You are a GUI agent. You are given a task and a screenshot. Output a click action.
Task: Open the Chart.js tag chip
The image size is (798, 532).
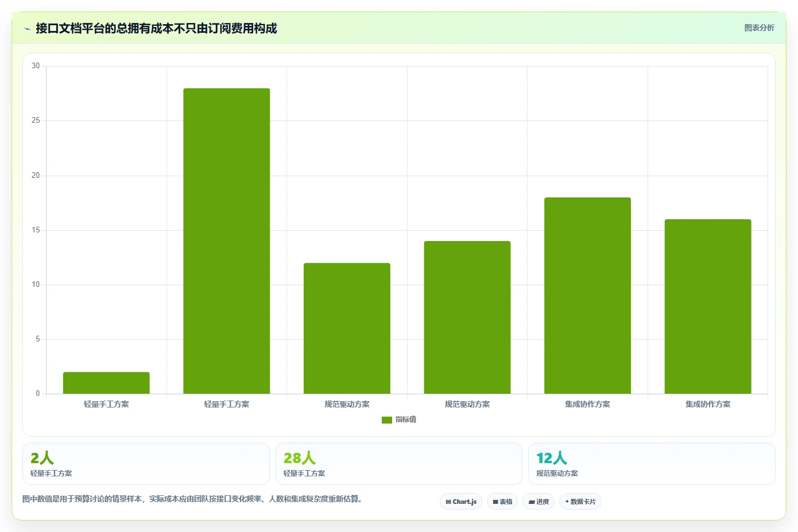(462, 502)
